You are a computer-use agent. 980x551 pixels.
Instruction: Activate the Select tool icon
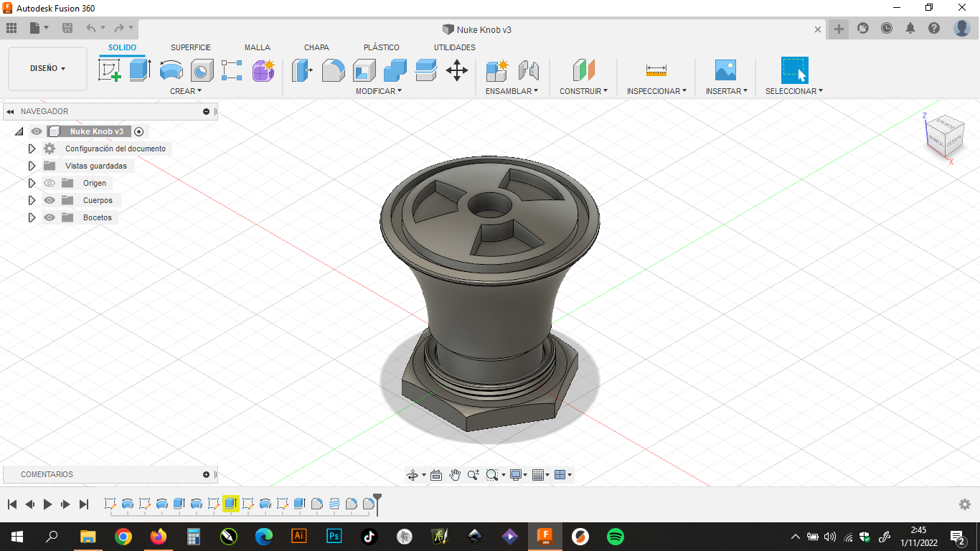click(794, 70)
